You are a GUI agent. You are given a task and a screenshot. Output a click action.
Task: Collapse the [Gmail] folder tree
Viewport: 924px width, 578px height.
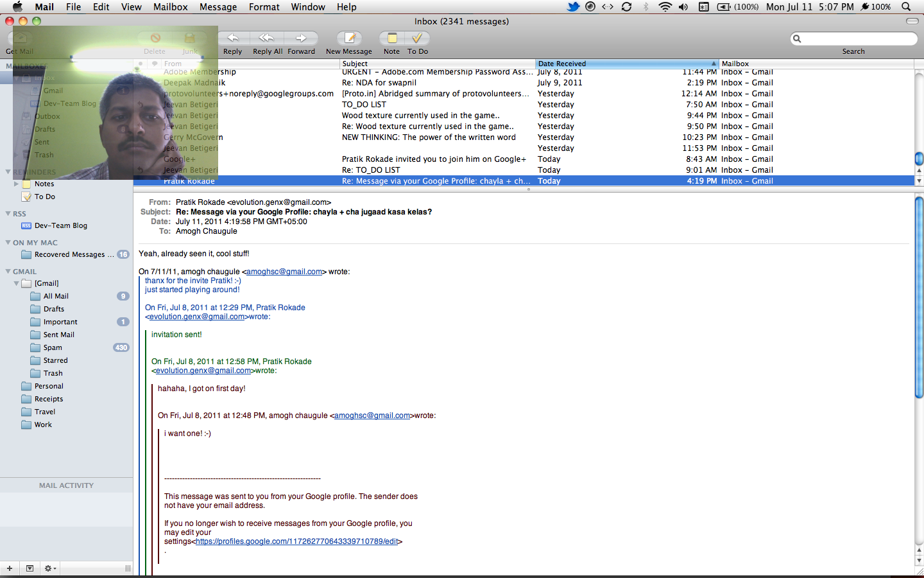16,283
